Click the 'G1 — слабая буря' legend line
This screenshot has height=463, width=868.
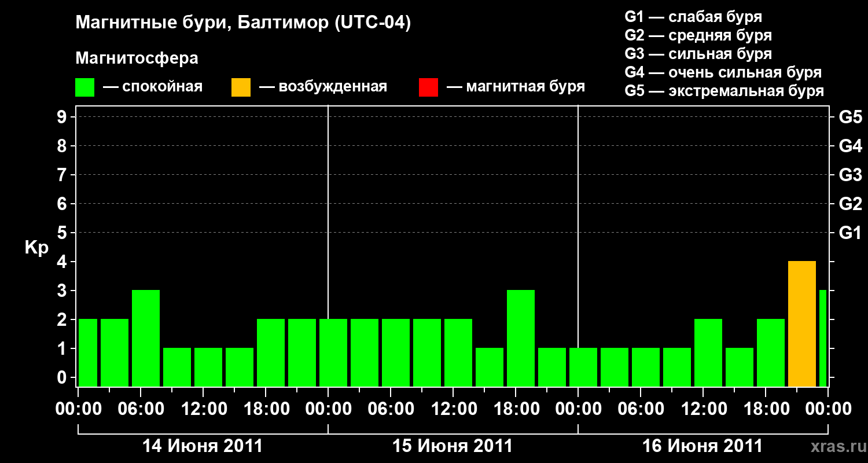point(693,17)
